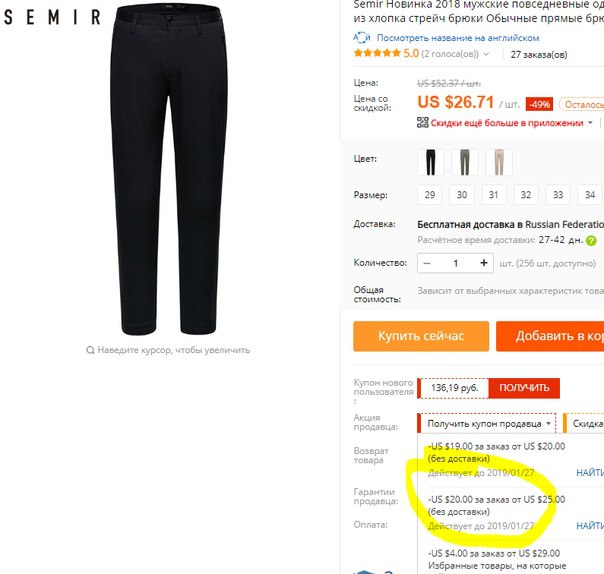The image size is (604, 574).
Task: Expand the app discounts dropdown arrow
Action: pyautogui.click(x=590, y=123)
